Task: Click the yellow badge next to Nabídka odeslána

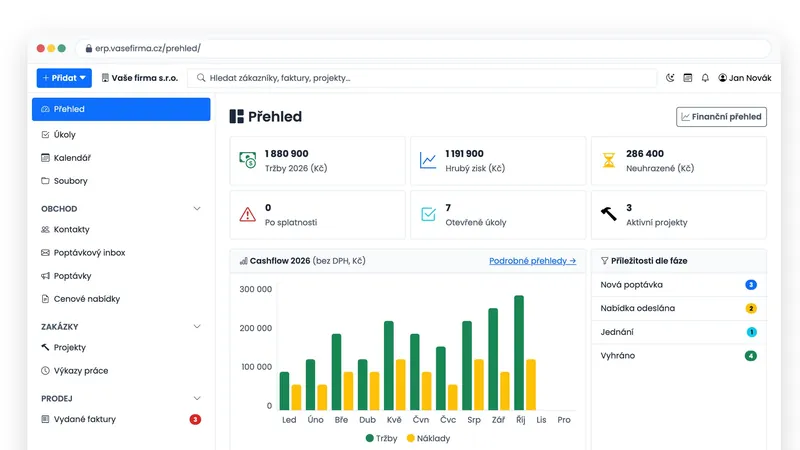Action: [x=751, y=308]
